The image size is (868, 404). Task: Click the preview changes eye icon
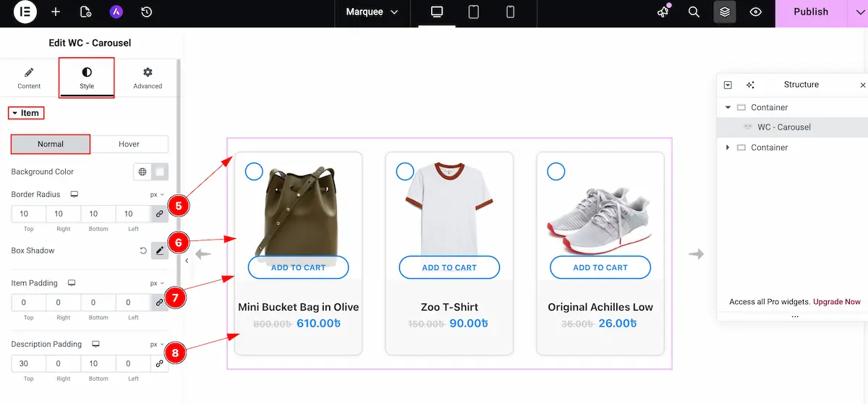coord(756,12)
